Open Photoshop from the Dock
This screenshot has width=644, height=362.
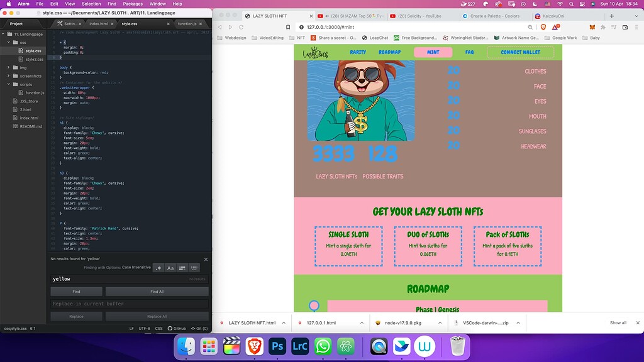pos(276,346)
